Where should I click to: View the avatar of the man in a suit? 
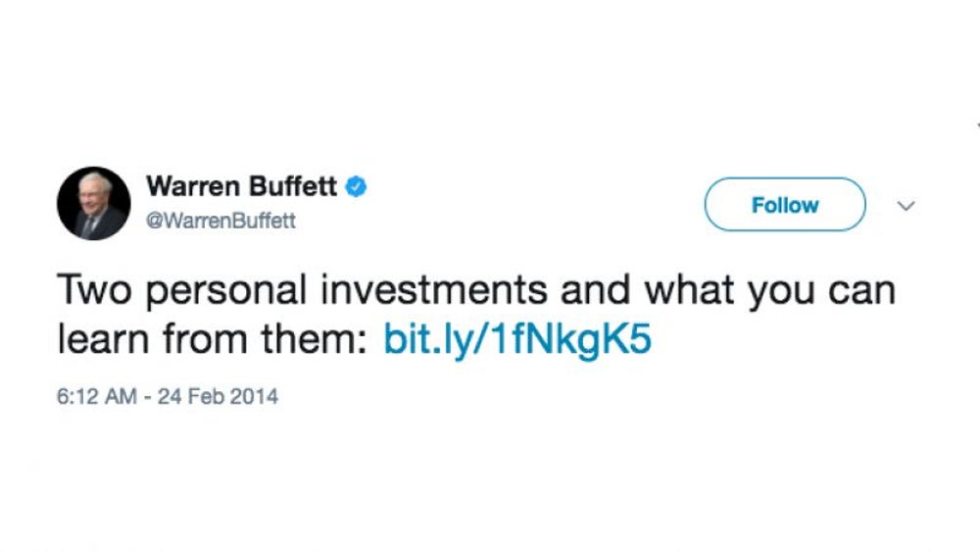point(94,204)
